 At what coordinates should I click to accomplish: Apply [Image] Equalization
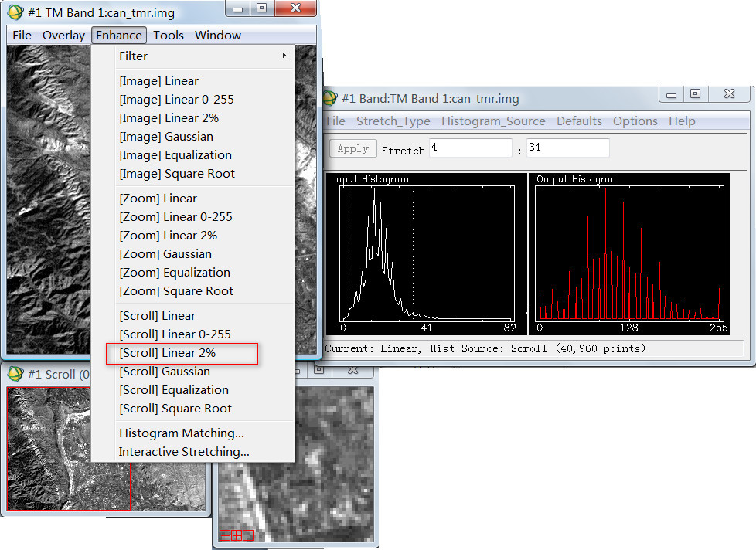click(x=175, y=155)
